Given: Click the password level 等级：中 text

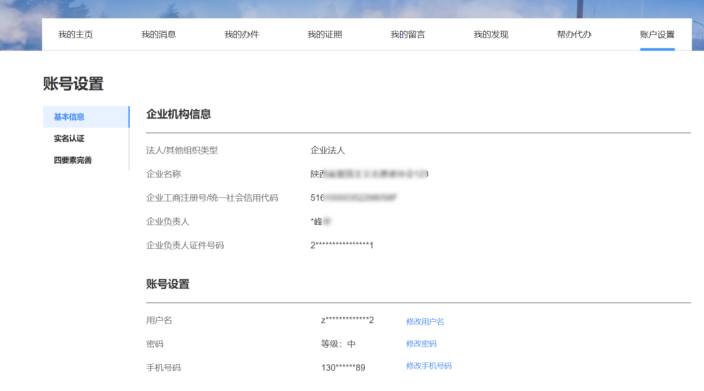Looking at the screenshot, I should [x=338, y=344].
